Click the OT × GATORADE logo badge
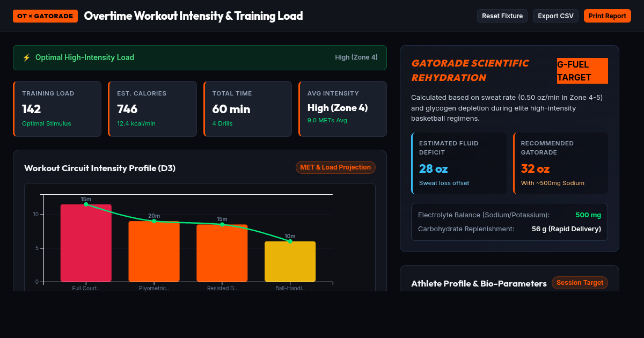The image size is (644, 338). pos(45,16)
